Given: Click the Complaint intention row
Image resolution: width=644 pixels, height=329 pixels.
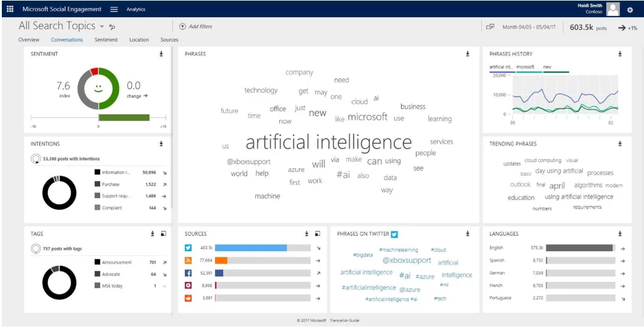Looking at the screenshot, I should [x=130, y=208].
